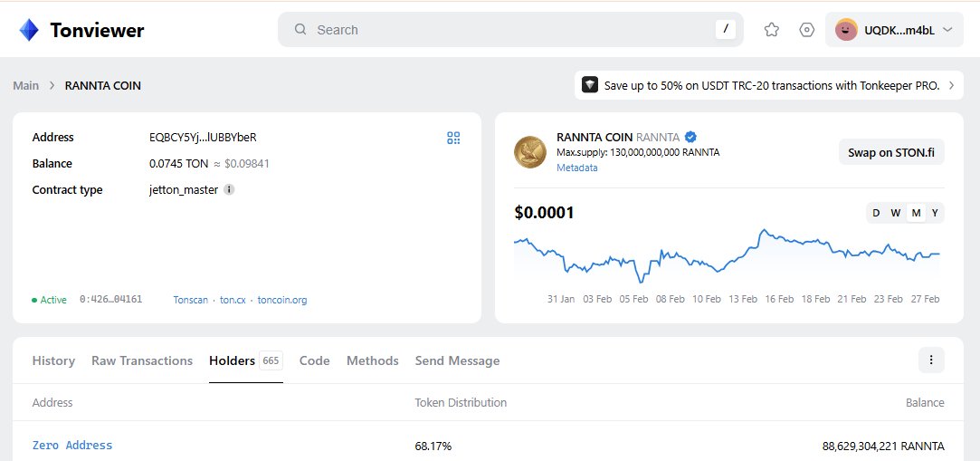
Task: Click the ≈ $0.09841 balance conversion
Action: [242, 164]
